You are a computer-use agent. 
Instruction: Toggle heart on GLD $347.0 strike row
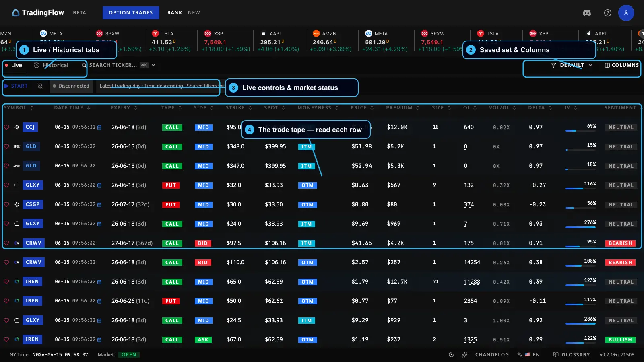point(6,166)
